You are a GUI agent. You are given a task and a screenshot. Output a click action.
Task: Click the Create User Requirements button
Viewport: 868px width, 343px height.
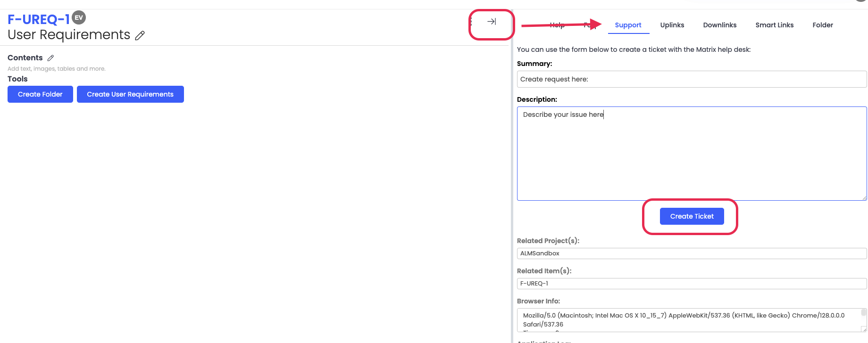point(130,94)
